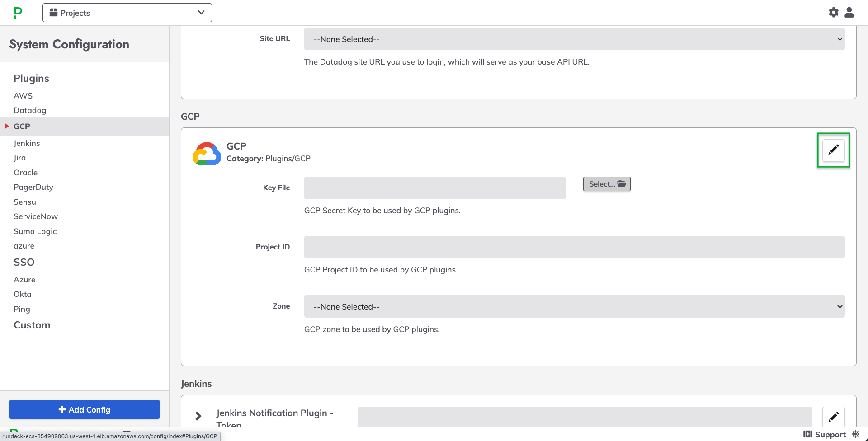Open the Zone dropdown
Image resolution: width=868 pixels, height=441 pixels.
coord(574,306)
